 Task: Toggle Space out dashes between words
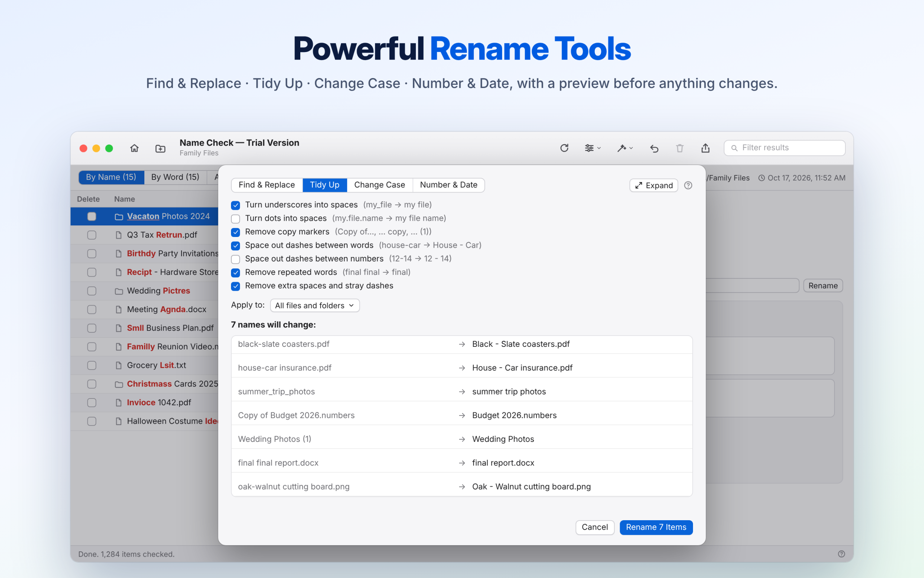tap(236, 245)
